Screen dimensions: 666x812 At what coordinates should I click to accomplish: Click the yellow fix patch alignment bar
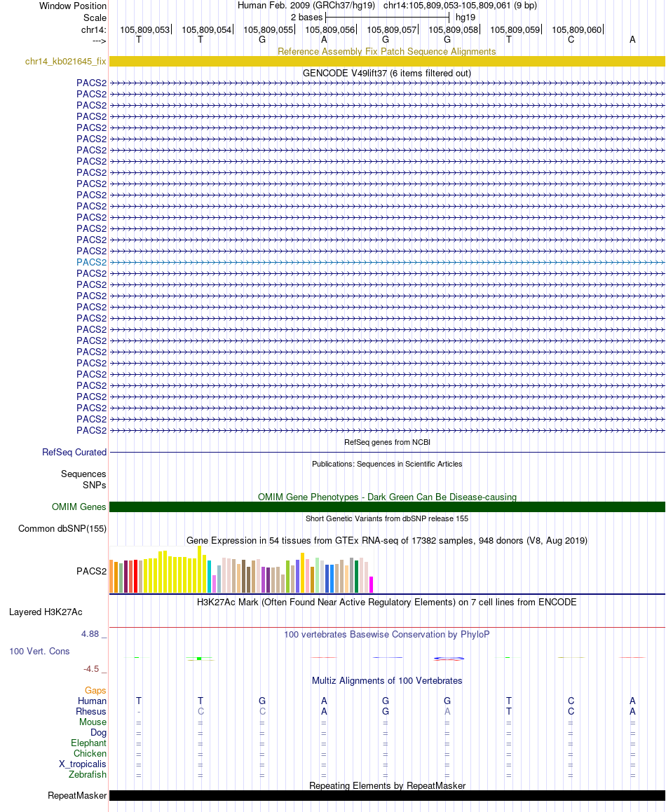pos(387,61)
